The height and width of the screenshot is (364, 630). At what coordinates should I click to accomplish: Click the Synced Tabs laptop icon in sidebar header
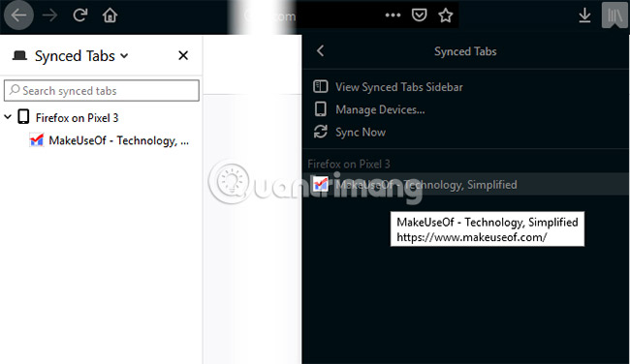19,55
